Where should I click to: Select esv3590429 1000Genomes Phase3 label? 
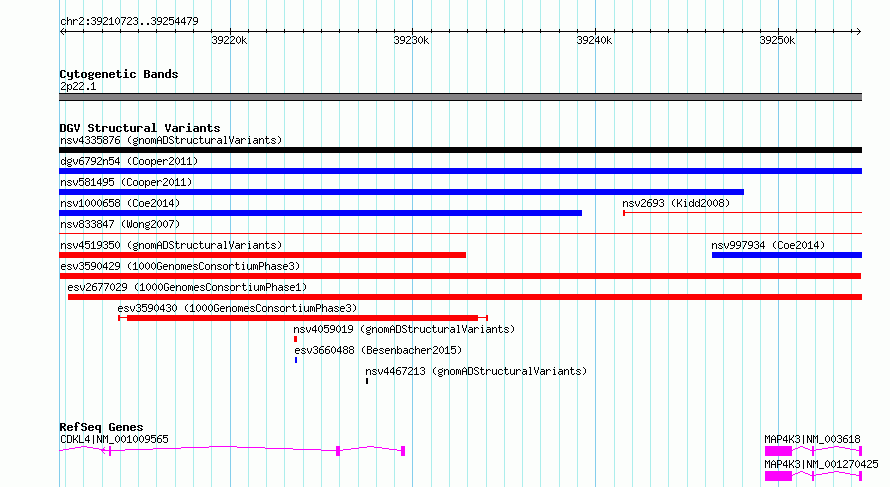click(180, 266)
